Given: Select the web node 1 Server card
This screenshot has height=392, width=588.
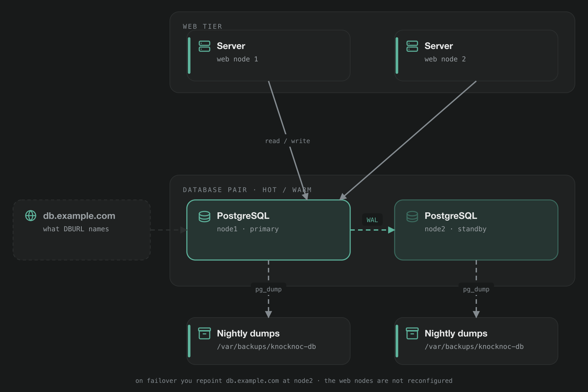Looking at the screenshot, I should point(269,56).
